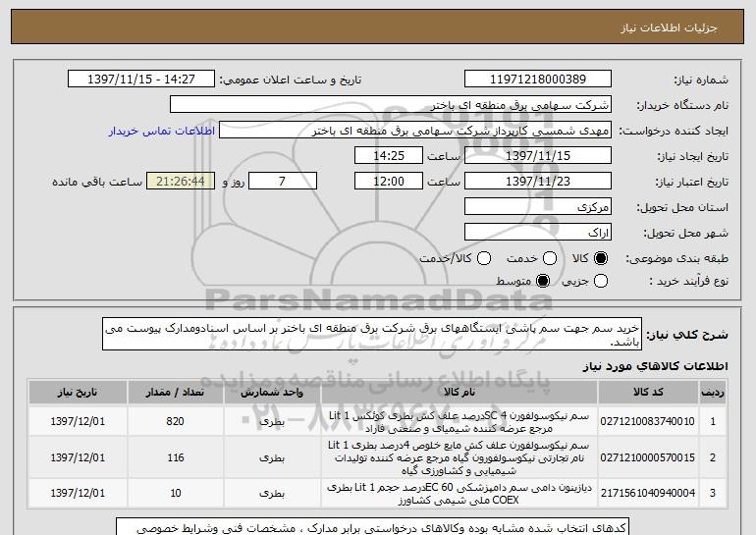Click the validity time field 12:00
The width and height of the screenshot is (756, 535).
(389, 182)
